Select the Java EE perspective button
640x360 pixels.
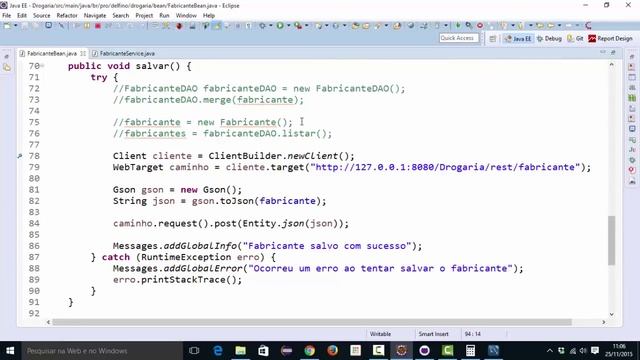click(518, 38)
